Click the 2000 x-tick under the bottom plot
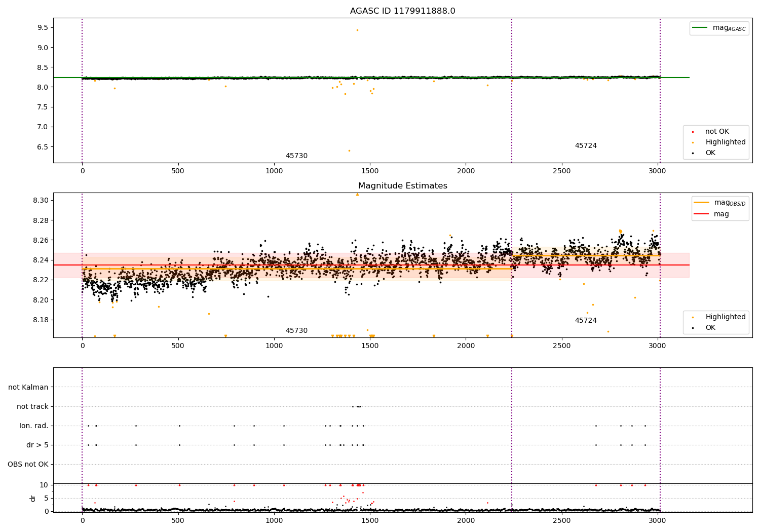This screenshot has width=760, height=532. pyautogui.click(x=466, y=520)
